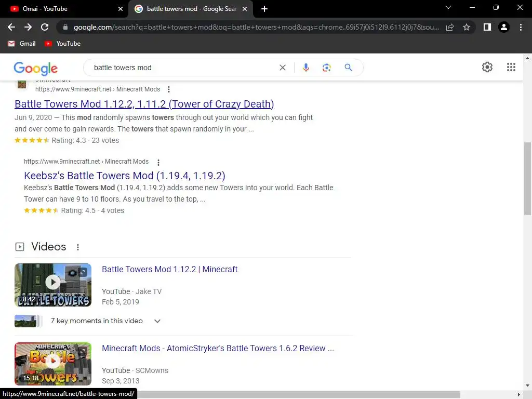The image size is (532, 399).
Task: Click the Videos section play icon
Action: tap(20, 247)
